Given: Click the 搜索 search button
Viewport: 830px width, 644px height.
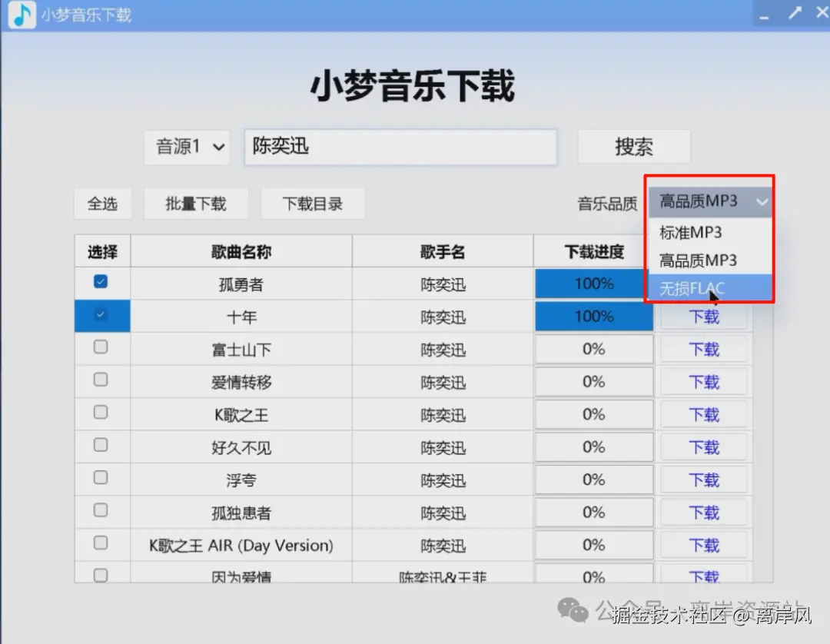Looking at the screenshot, I should pos(634,146).
